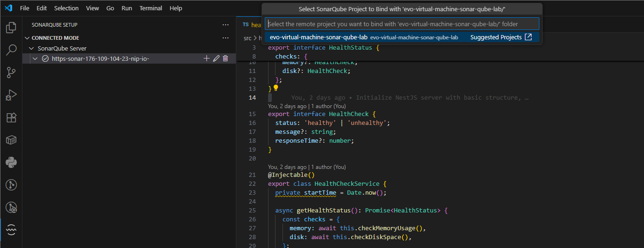Click the authors code lens above @Injectable()

click(307, 167)
